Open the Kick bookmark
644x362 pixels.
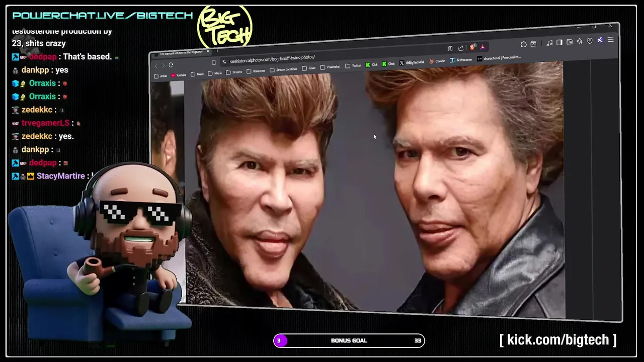point(371,65)
